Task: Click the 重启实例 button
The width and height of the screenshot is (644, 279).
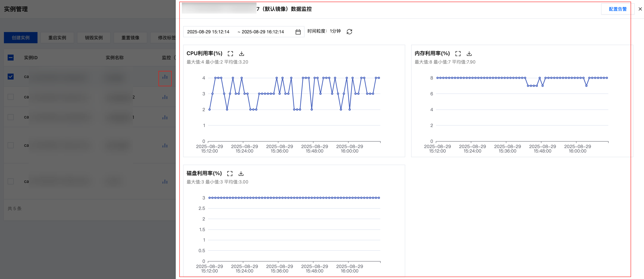Action: pyautogui.click(x=57, y=37)
